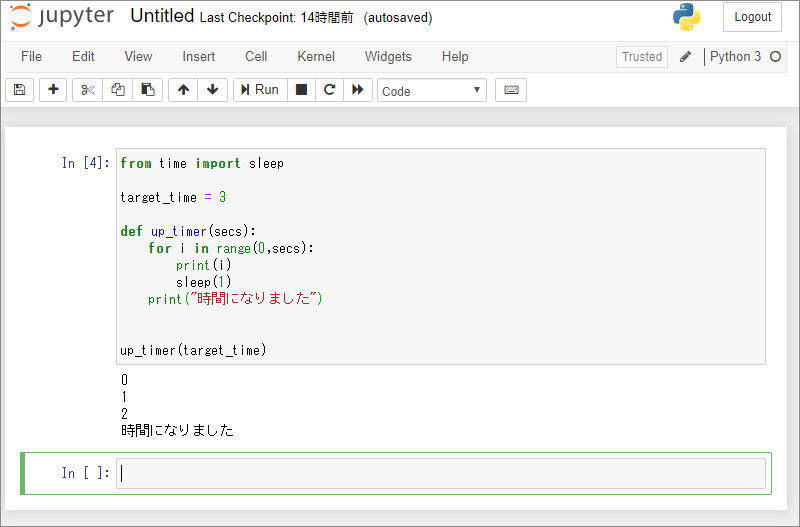Click the save and checkpoint floppy icon
800x527 pixels.
pyautogui.click(x=19, y=90)
